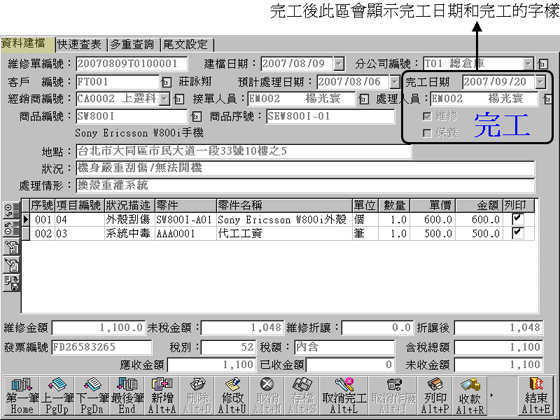The image size is (560, 420).
Task: Click the part code SW800I-A01
Action: point(185,219)
